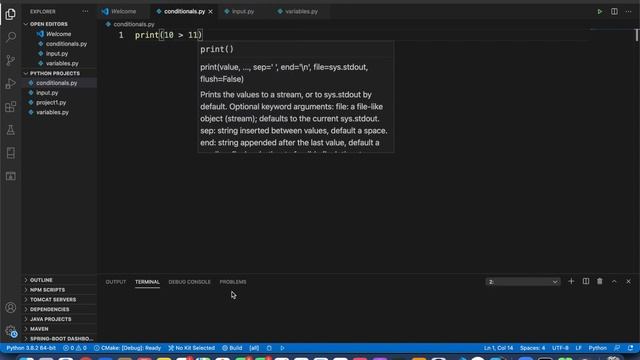640x360 pixels.
Task: Open Welcome under Open Editors
Action: click(58, 34)
